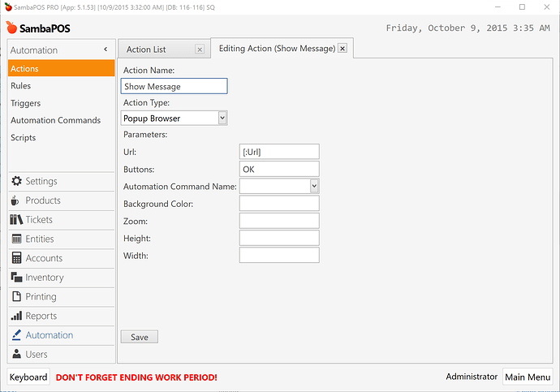The height and width of the screenshot is (392, 560).
Task: Open the Reports bar chart icon
Action: coord(16,316)
